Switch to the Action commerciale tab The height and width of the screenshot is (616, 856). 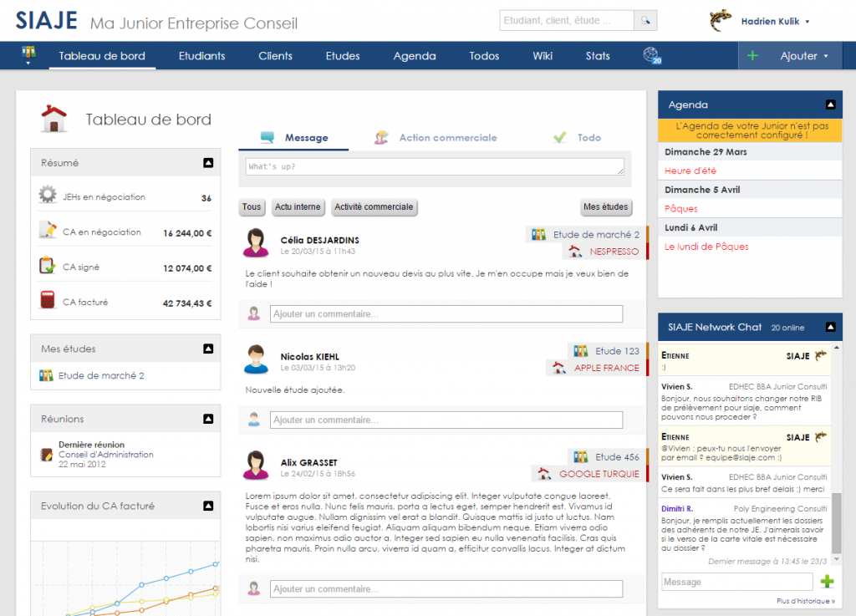[447, 138]
